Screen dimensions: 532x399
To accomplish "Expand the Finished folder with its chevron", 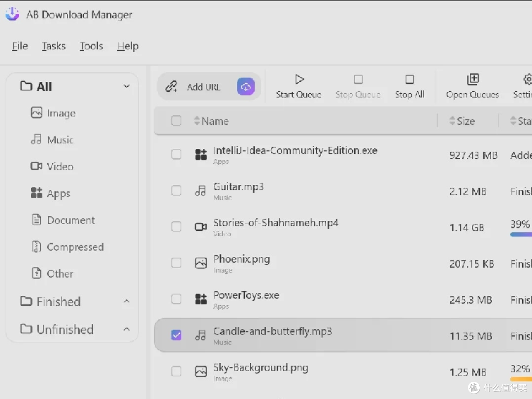I will (x=127, y=301).
